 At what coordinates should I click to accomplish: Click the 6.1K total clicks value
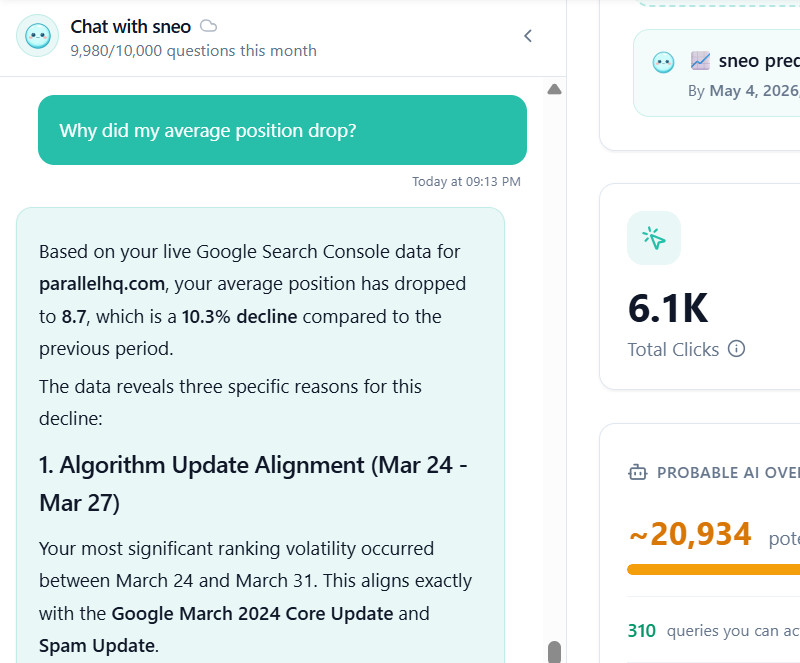point(667,308)
